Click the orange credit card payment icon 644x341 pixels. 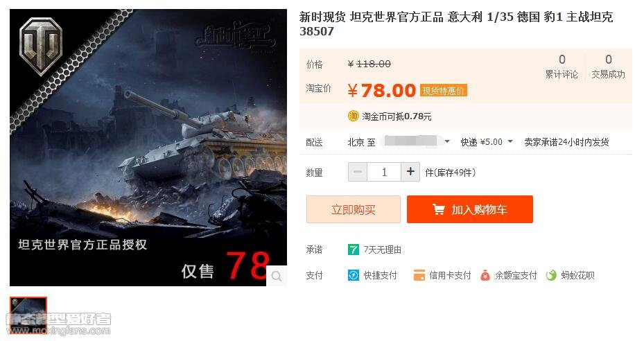(419, 275)
